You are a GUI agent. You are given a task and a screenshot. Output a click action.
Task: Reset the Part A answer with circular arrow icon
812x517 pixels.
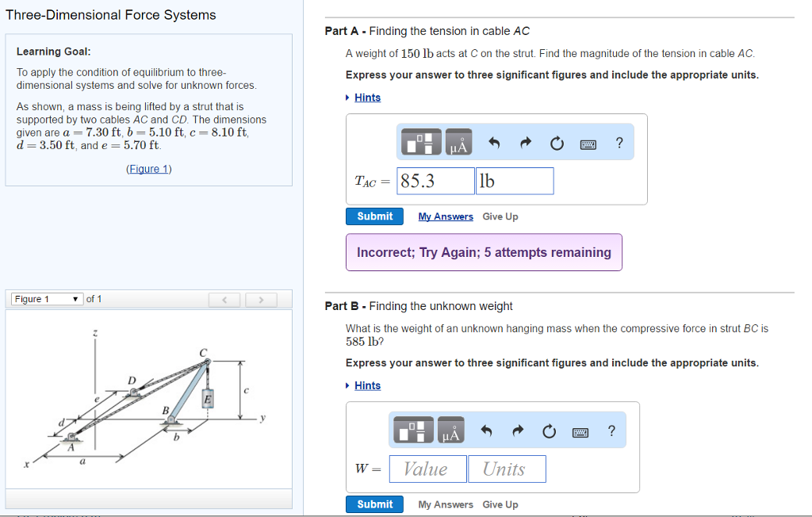click(x=556, y=142)
